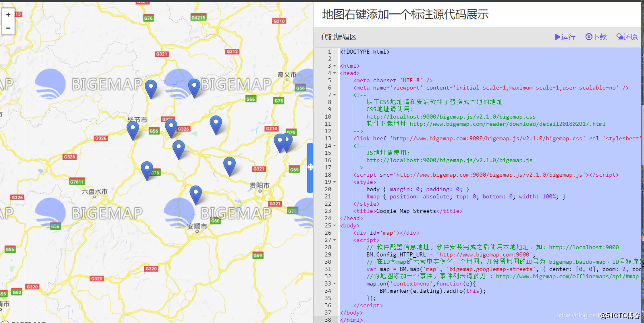Click the 毕节市 city label
The image size is (644, 323).
pos(137,120)
